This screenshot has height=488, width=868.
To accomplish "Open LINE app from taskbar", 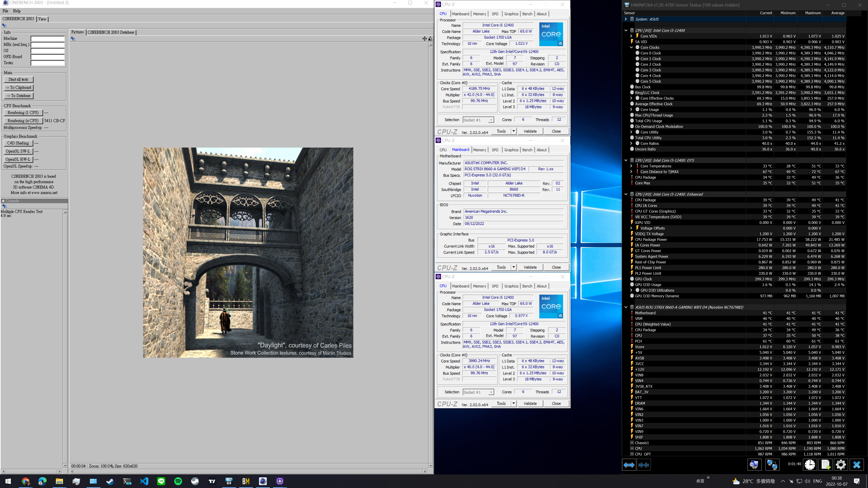I will click(x=161, y=481).
